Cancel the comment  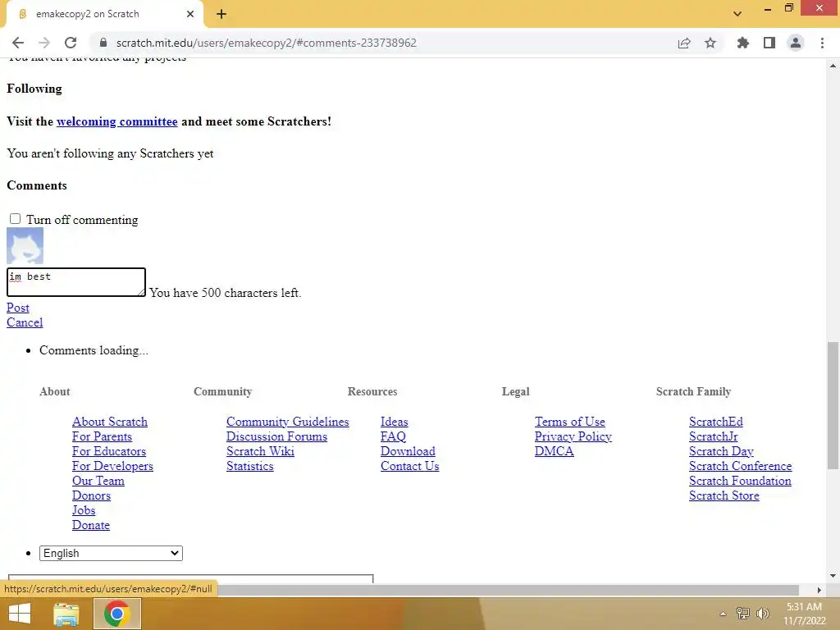25,322
